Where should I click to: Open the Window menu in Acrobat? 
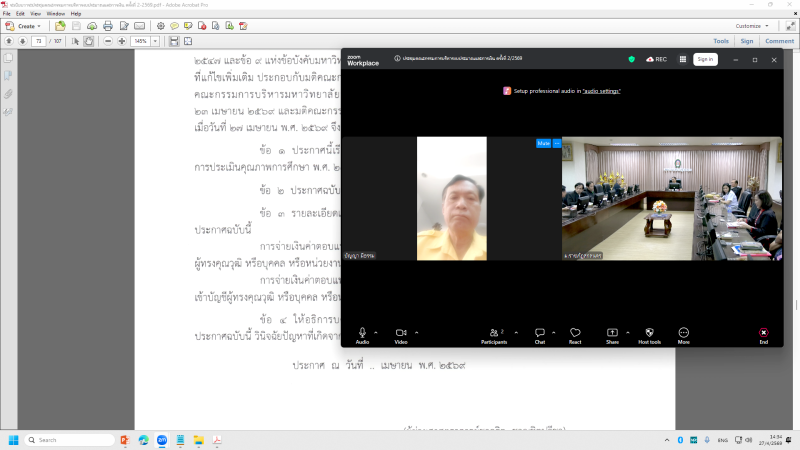(x=55, y=14)
